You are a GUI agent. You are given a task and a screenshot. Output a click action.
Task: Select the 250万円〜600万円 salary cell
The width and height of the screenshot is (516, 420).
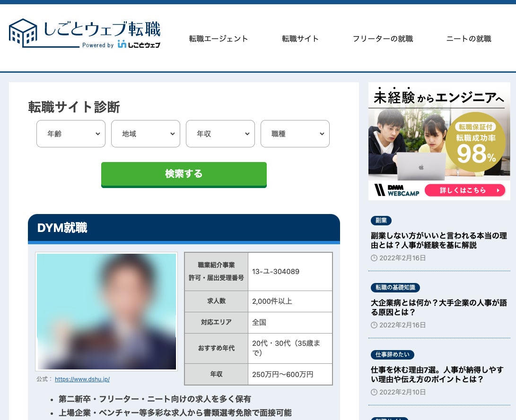(x=290, y=374)
